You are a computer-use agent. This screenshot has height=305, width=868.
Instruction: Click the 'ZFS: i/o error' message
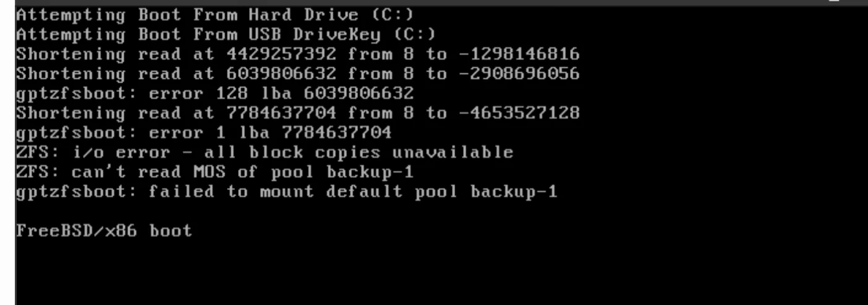265,154
